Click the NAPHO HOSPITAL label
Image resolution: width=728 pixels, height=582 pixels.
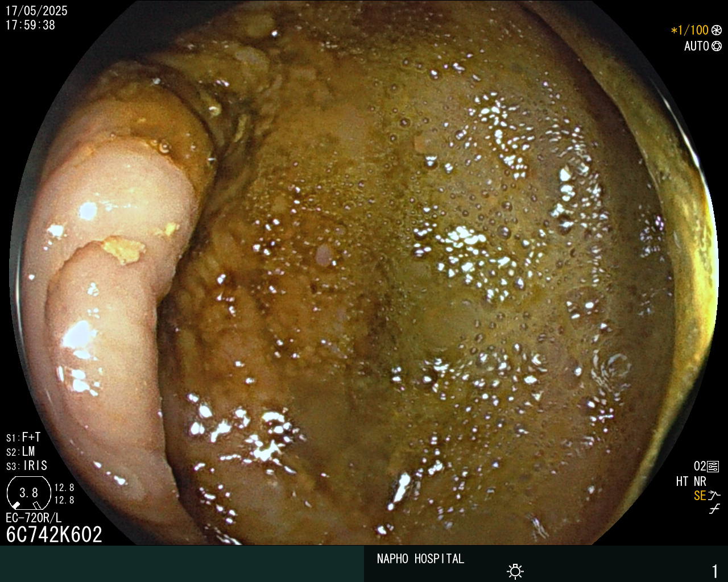pos(420,559)
